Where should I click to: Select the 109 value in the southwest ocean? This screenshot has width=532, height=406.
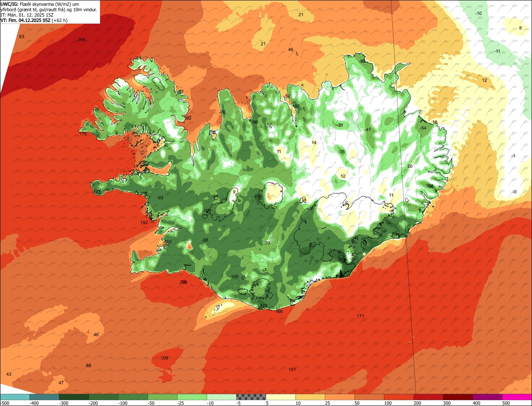[x=164, y=358]
